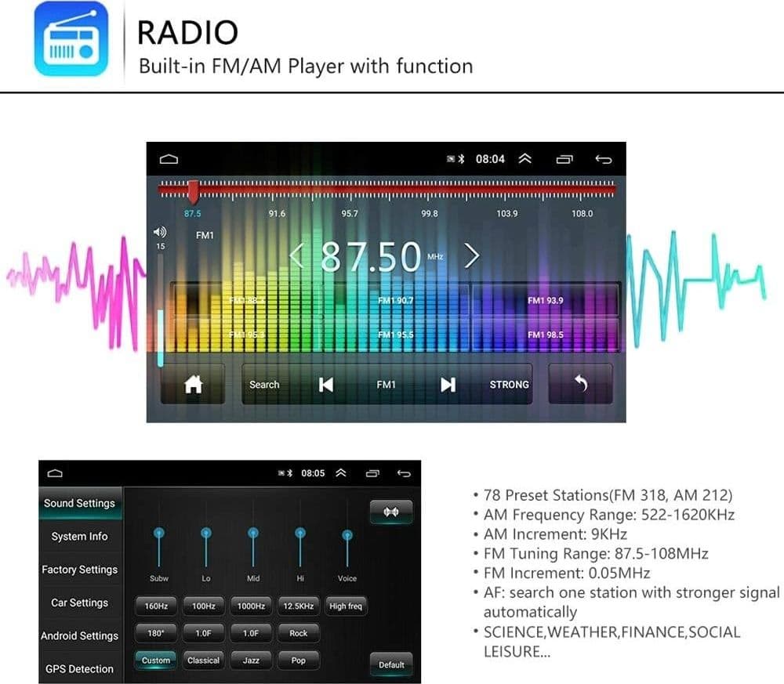Select the Jazz equalizer preset
The width and height of the screenshot is (784, 684).
(x=251, y=660)
